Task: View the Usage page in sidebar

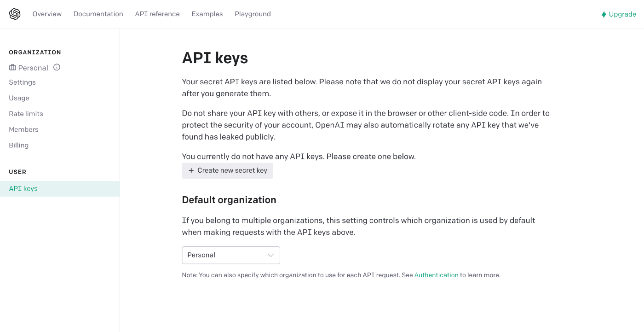Action: [19, 98]
